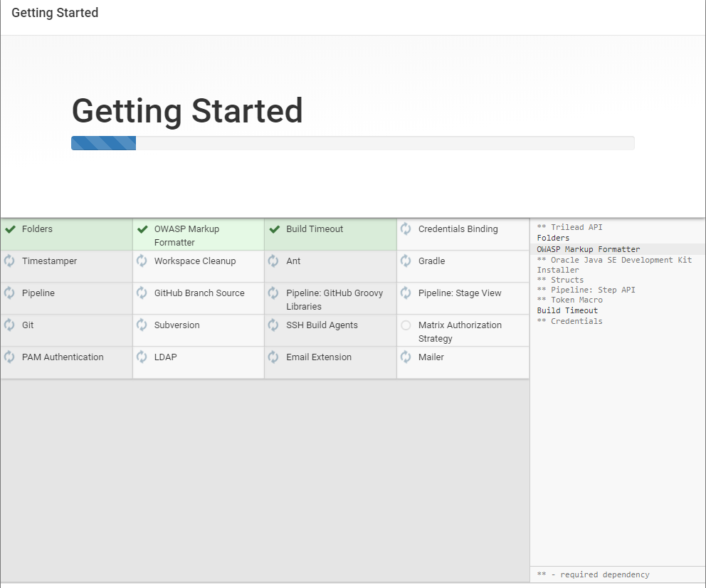This screenshot has width=706, height=588.
Task: Select the Workspace Cleanup plugin label
Action: pos(195,261)
